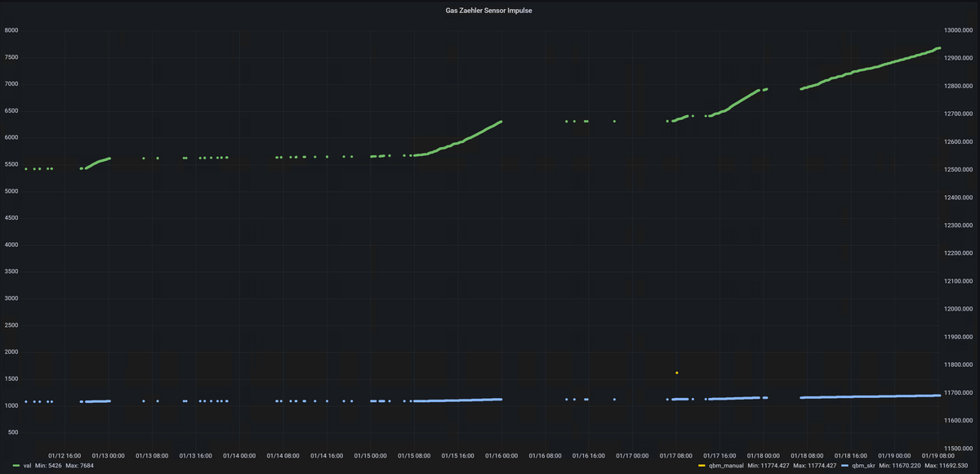Click the 12000.000 right axis label
This screenshot has width=980, height=474.
click(960, 309)
